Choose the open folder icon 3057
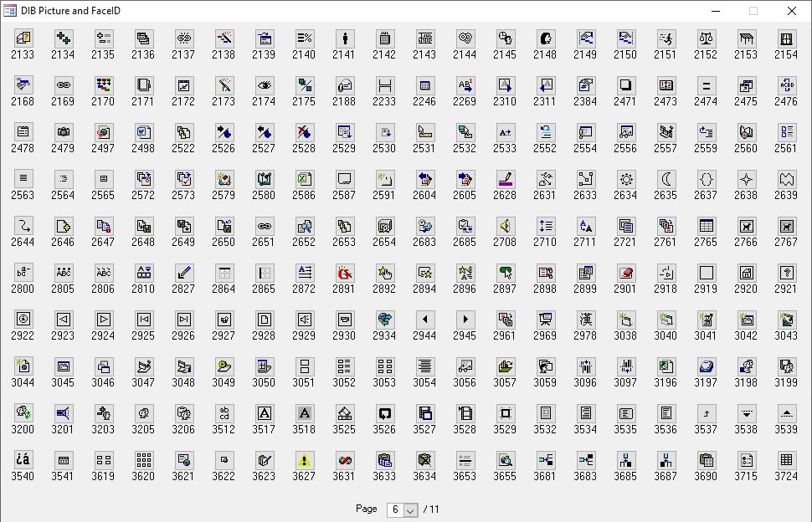Viewport: 812px width, 522px height. 505,366
